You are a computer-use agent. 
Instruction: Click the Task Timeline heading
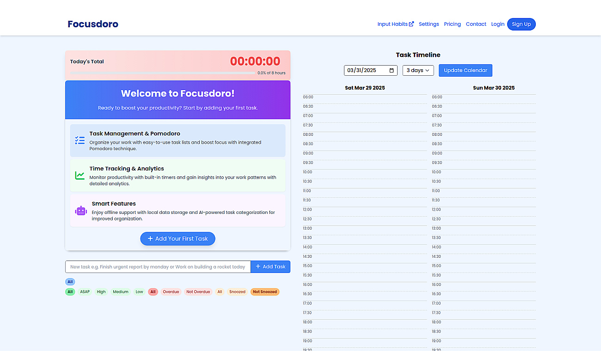pos(418,55)
